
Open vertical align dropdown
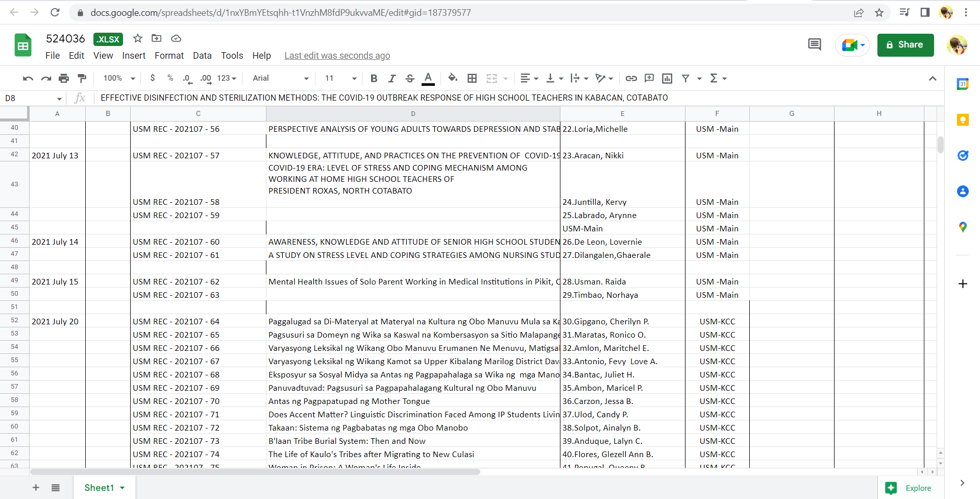[554, 78]
